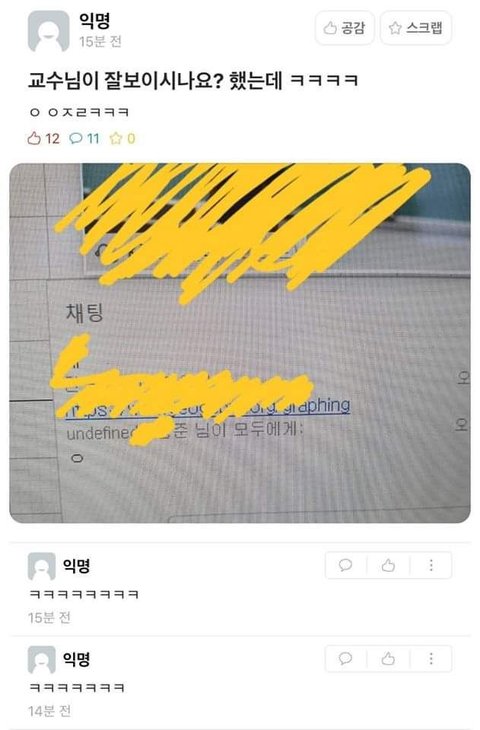Image resolution: width=480 pixels, height=730 pixels.
Task: Click the post title about 교수님
Action: 193,81
